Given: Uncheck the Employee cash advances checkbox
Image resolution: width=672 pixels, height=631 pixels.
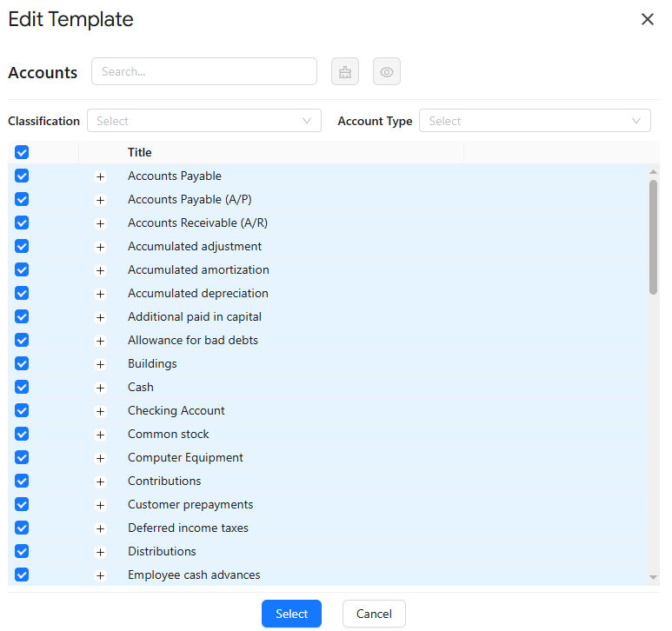Looking at the screenshot, I should click(x=22, y=575).
